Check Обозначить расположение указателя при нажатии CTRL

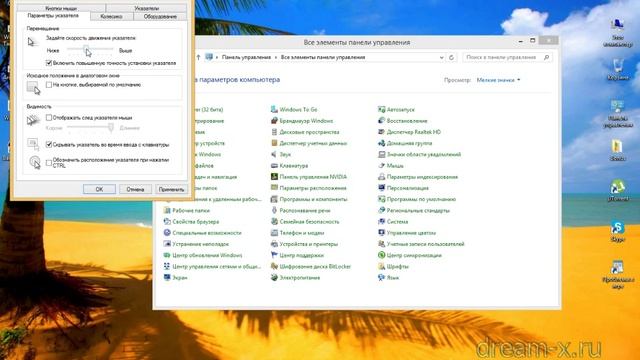(x=49, y=162)
